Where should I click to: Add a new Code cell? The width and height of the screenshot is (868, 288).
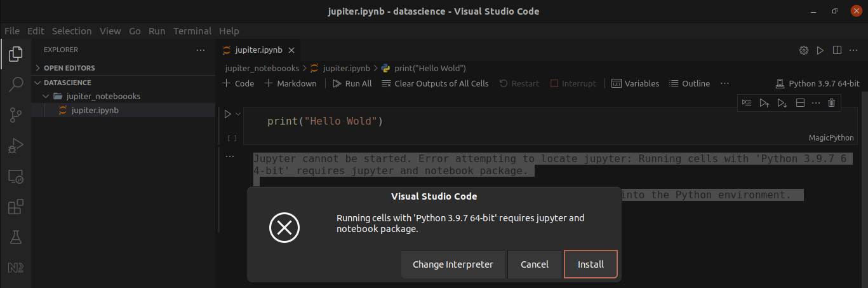click(238, 83)
